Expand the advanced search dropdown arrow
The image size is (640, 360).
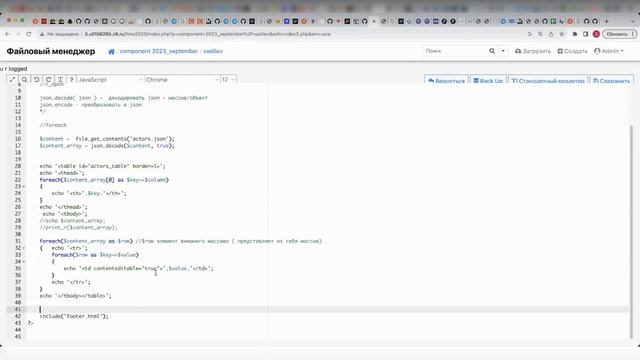point(503,51)
